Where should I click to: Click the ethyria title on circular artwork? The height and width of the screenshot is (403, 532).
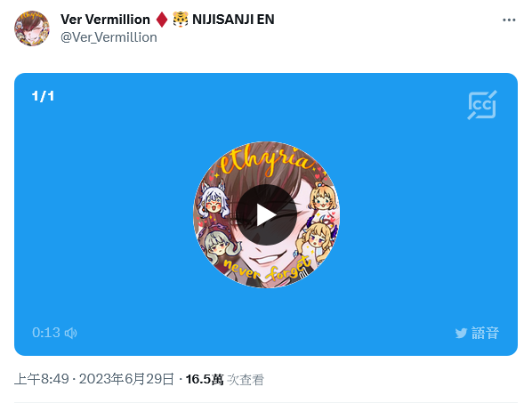point(267,160)
